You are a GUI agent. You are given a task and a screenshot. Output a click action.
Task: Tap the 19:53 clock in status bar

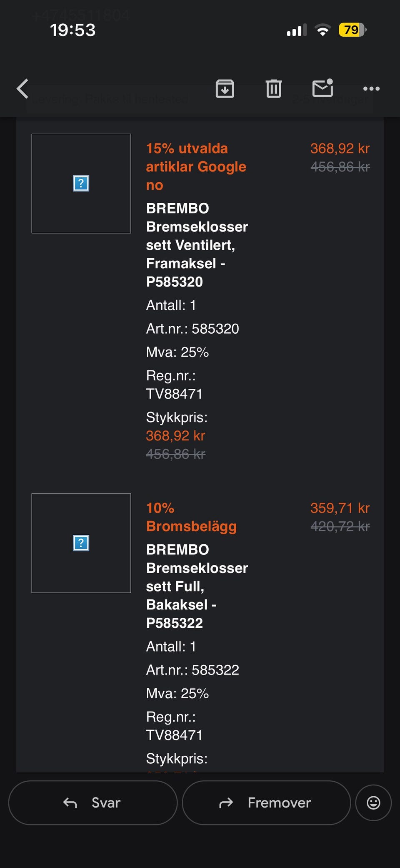(x=72, y=30)
